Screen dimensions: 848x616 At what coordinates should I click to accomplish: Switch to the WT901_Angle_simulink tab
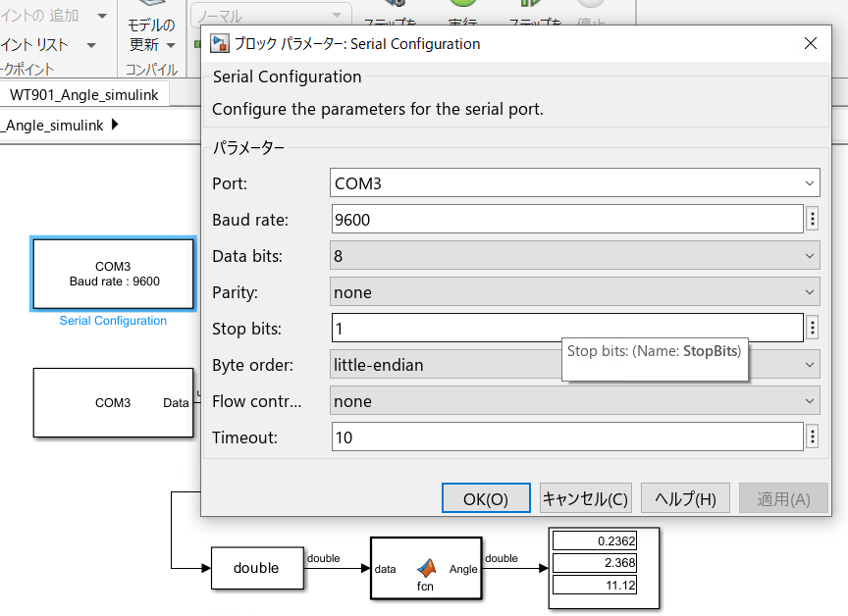(83, 94)
